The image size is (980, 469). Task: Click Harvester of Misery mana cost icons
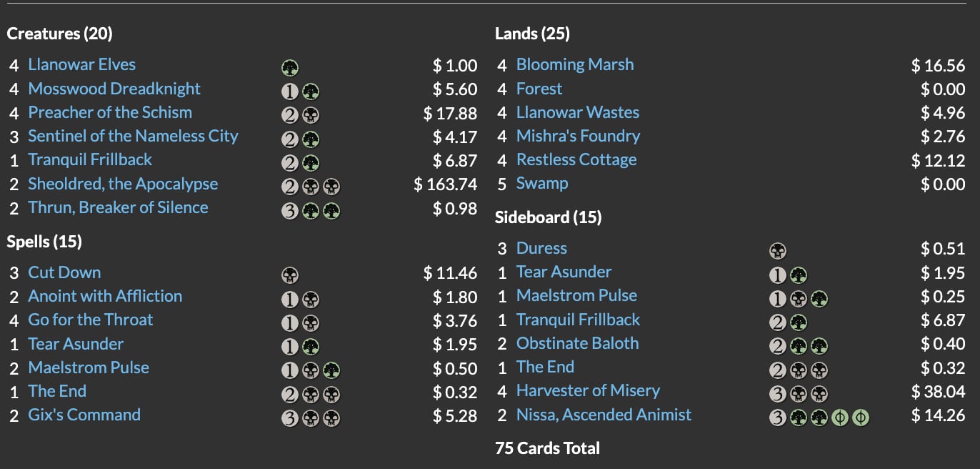coord(799,393)
